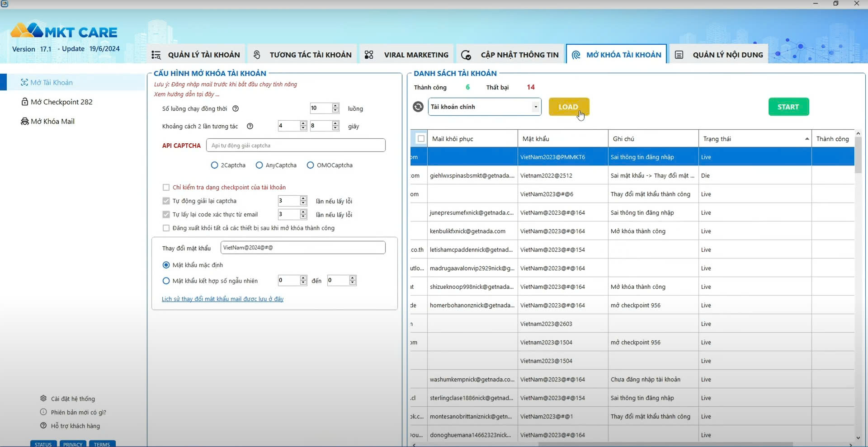Screen dimensions: 868x447
Task: Click the gear icon for Cài đặt hệ thống
Action: click(43, 398)
